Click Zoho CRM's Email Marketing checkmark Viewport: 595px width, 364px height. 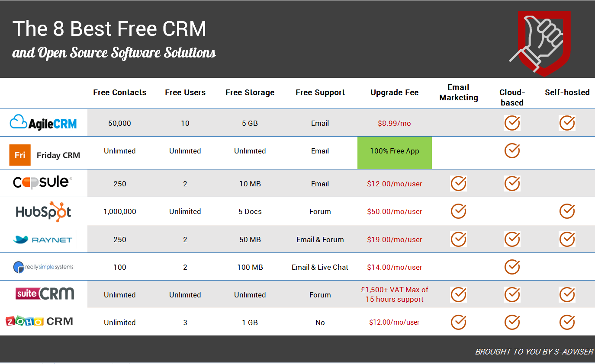(x=458, y=322)
